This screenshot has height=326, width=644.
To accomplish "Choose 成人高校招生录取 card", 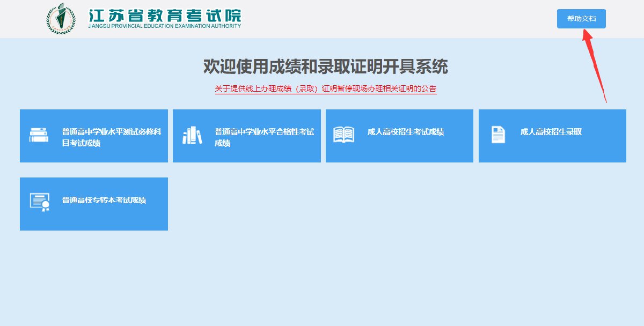I will 552,136.
